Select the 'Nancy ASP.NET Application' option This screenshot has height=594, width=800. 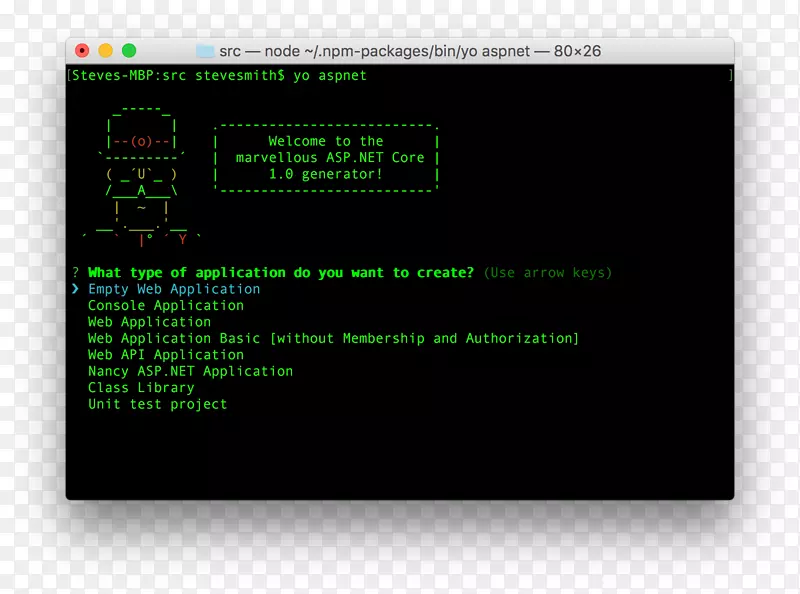point(190,371)
